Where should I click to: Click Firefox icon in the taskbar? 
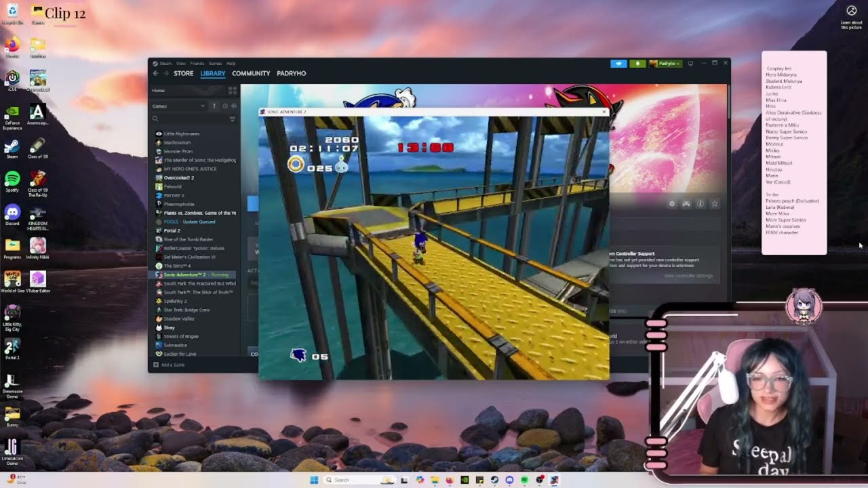(x=450, y=480)
